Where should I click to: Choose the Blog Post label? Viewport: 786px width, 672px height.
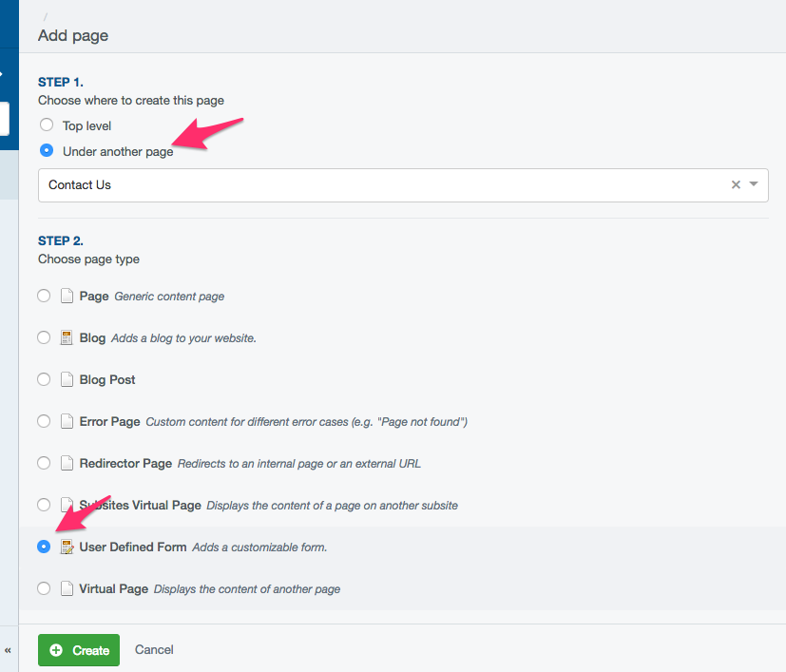pos(107,379)
